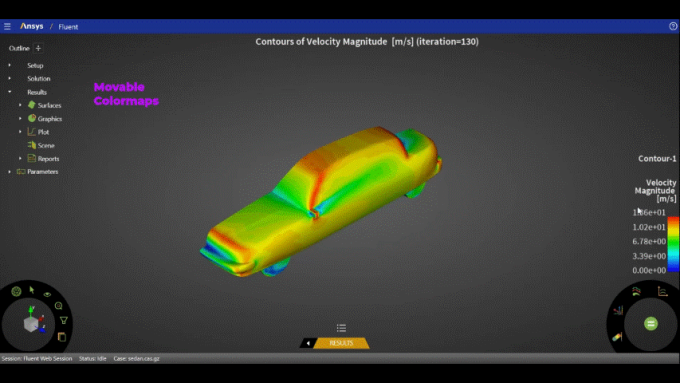Click the plus button beside Outline

coord(38,48)
